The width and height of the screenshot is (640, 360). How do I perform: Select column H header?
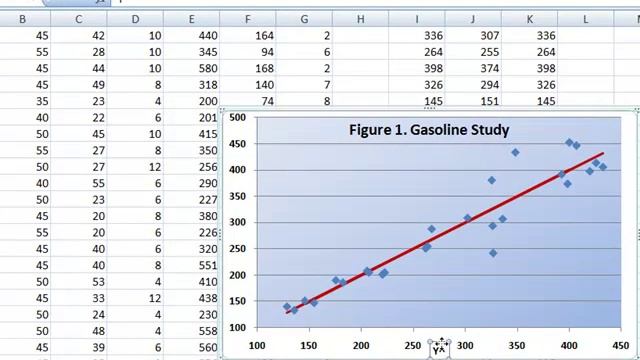[360, 19]
